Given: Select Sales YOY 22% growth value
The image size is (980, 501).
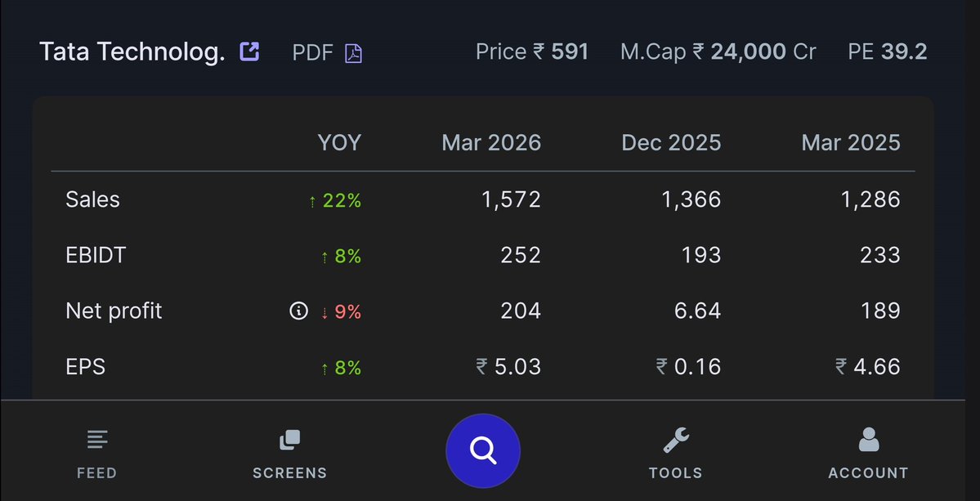Looking at the screenshot, I should 335,200.
